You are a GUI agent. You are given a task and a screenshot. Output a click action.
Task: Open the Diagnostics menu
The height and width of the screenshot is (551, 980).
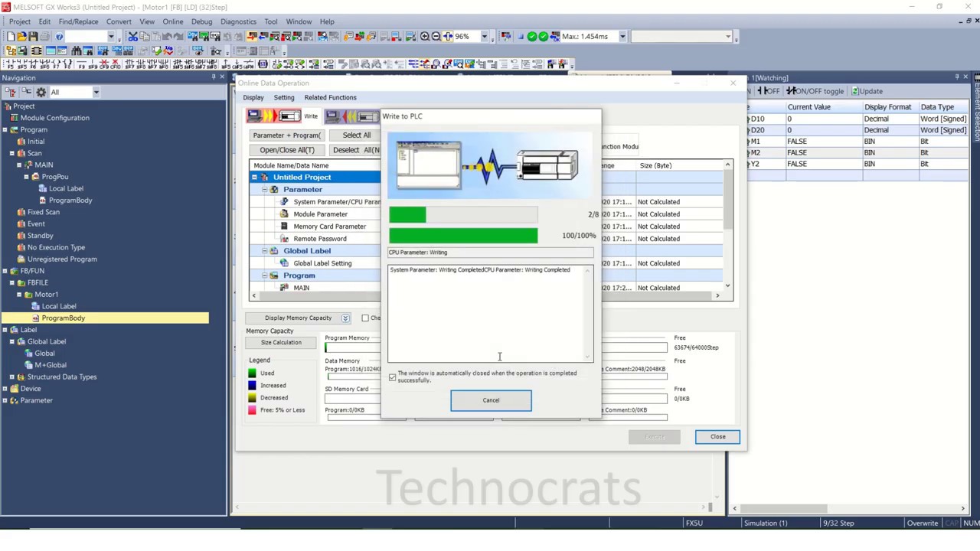[238, 21]
